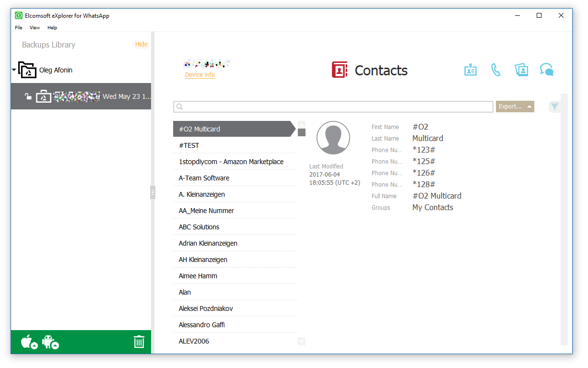Click the phone number *126#
The height and width of the screenshot is (368, 588).
click(424, 173)
